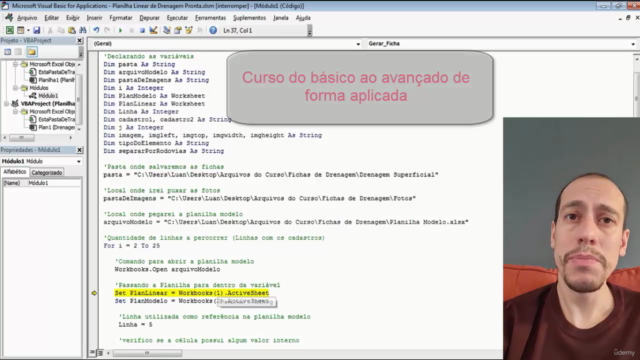Collapse the VBAProject (Planilha...) node
Screen dimensions: 640x360
(7, 104)
